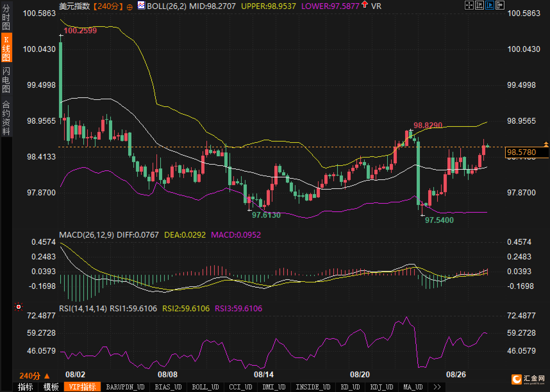This screenshot has height=392, width=550.
Task: Select the DMI_UD indicator
Action: 274,387
